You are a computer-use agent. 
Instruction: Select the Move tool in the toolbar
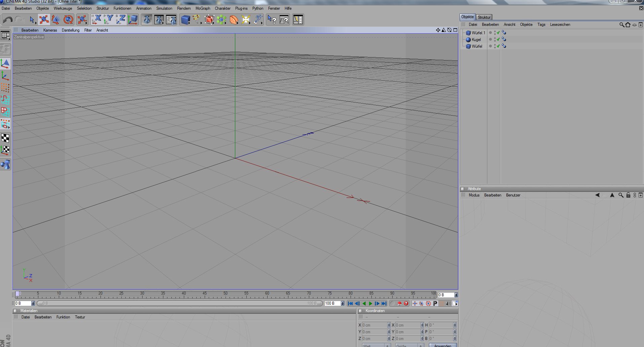(44, 20)
